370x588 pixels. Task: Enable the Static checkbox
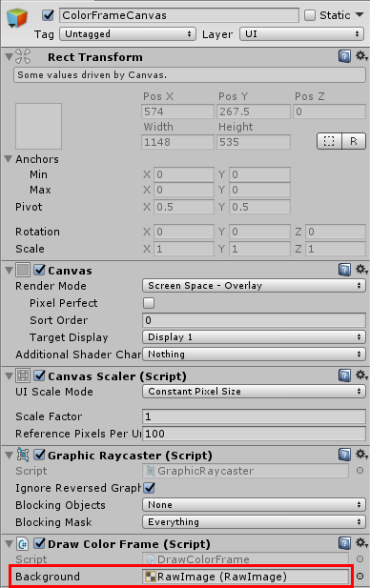pos(310,15)
